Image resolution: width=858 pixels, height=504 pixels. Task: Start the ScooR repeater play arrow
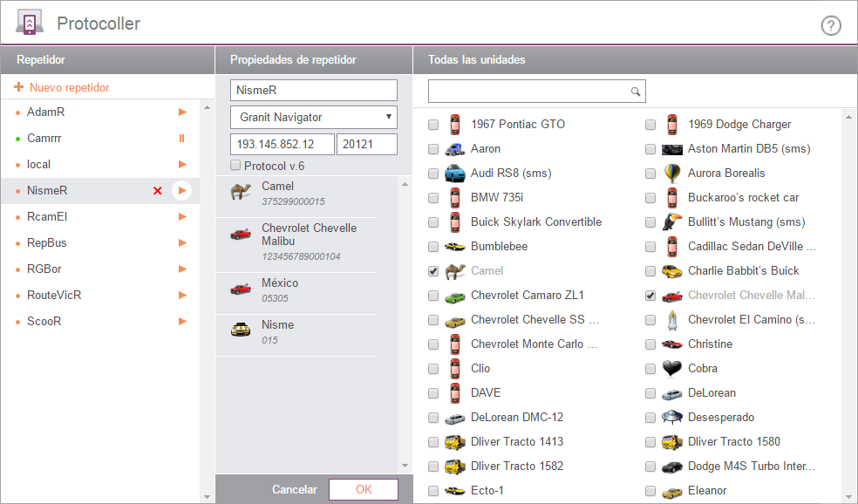[x=182, y=321]
